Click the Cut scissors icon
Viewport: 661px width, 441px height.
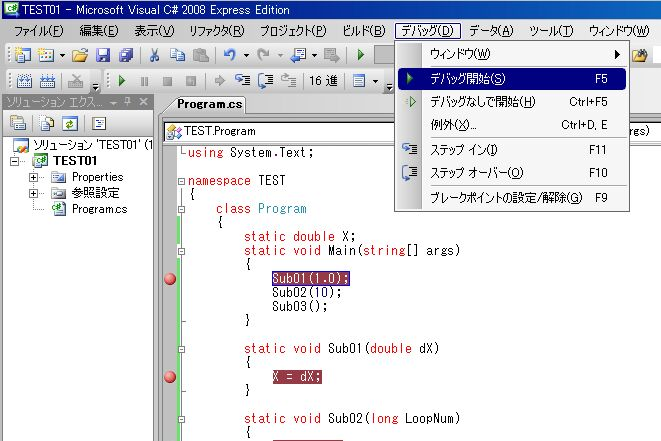point(154,55)
